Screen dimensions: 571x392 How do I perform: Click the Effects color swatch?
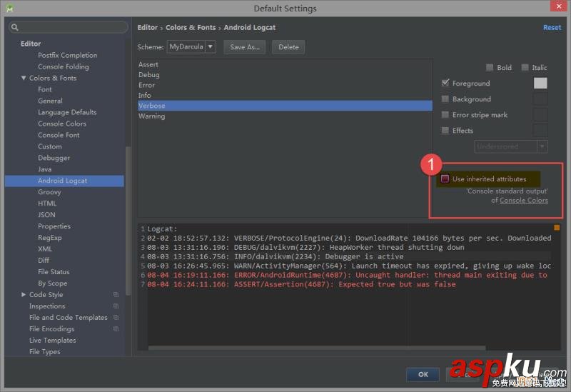(x=540, y=130)
